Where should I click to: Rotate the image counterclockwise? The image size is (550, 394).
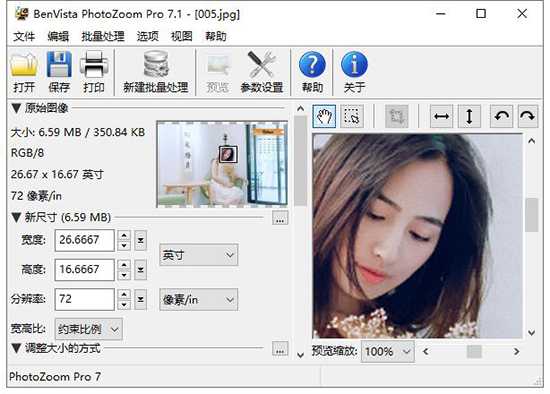(x=502, y=116)
